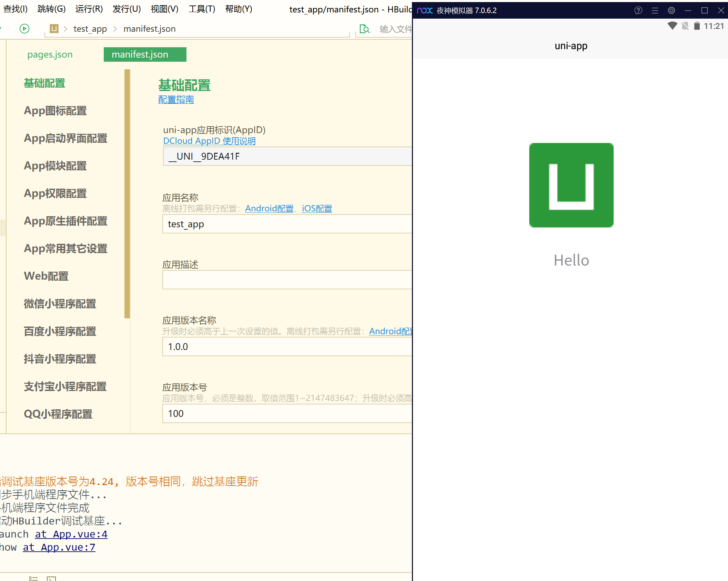Image resolution: width=728 pixels, height=581 pixels.
Task: Click the 应用名称 field containing test_app
Action: click(287, 224)
